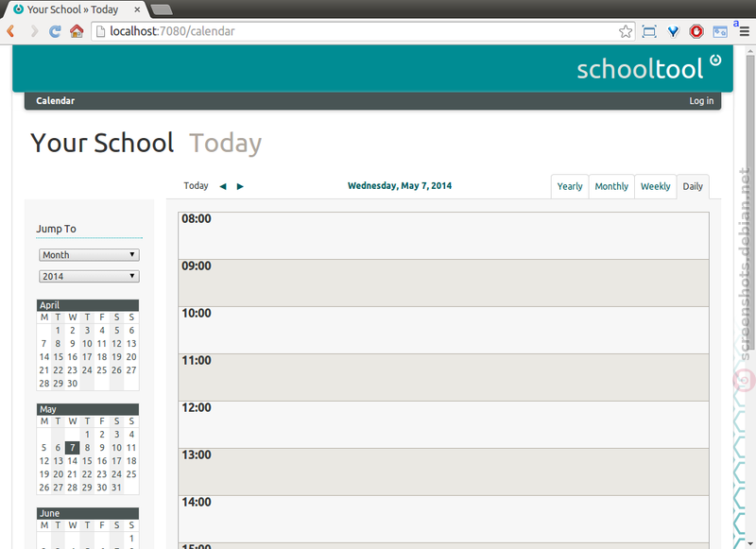Open the browser home page icon
Screen dimensions: 756x549
77,31
